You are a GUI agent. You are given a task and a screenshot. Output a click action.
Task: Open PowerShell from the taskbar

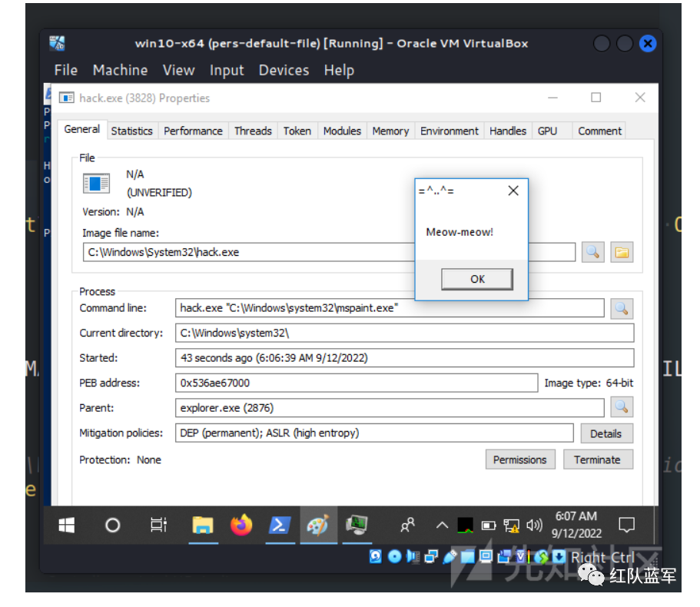280,525
